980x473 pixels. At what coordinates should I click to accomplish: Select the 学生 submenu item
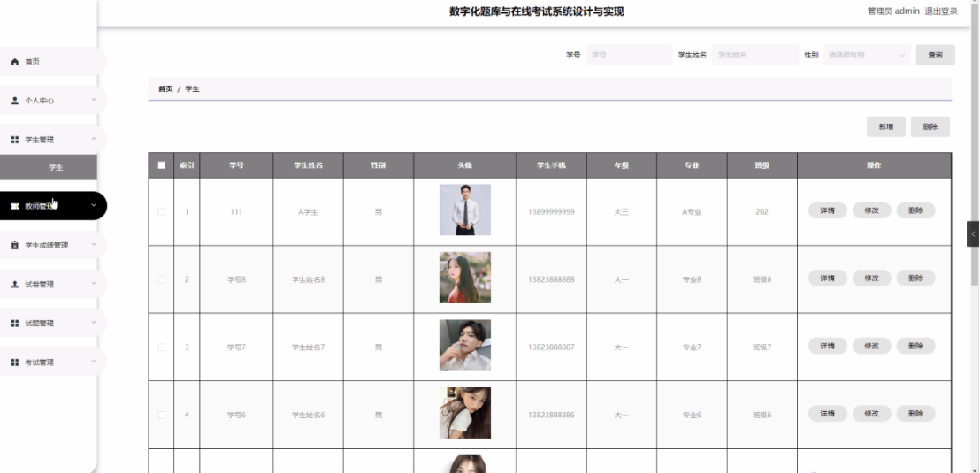pos(49,167)
